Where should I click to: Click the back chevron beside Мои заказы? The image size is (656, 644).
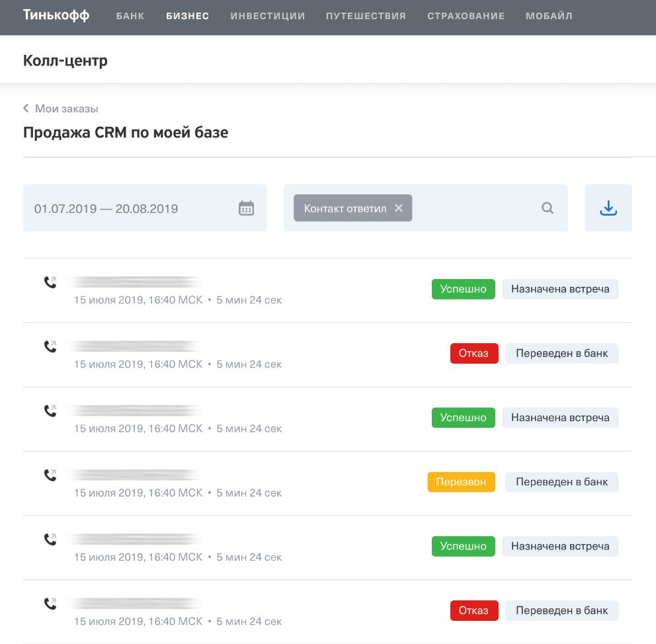(x=26, y=108)
